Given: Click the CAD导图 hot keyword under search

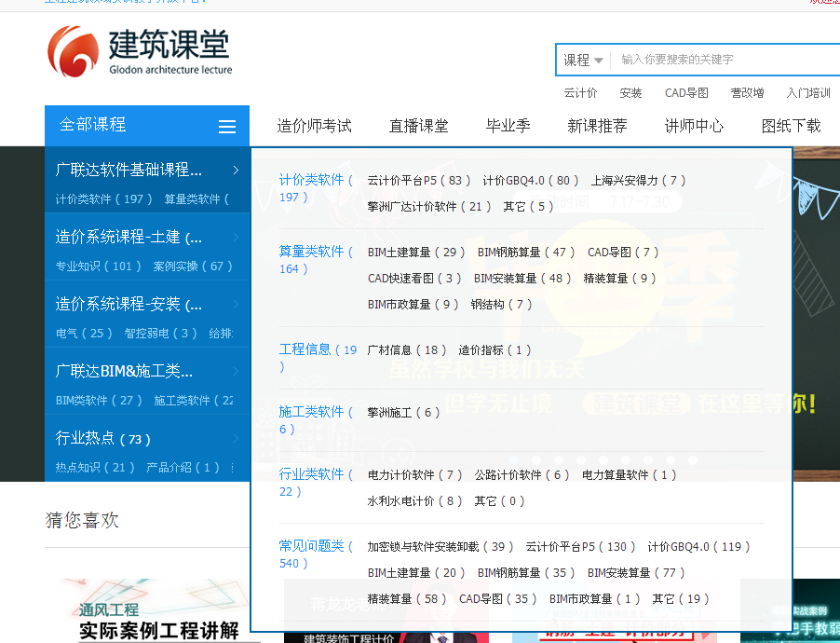Looking at the screenshot, I should tap(686, 93).
